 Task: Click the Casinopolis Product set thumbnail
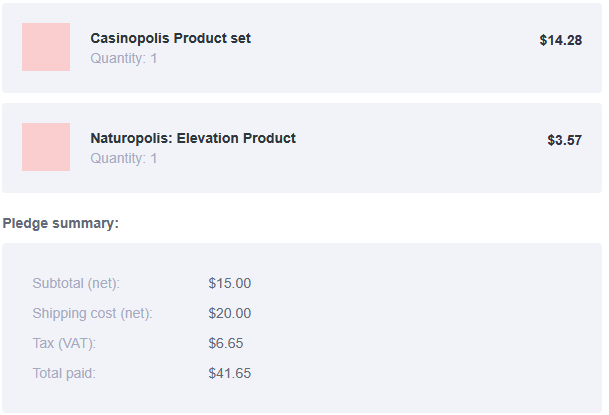pyautogui.click(x=46, y=47)
